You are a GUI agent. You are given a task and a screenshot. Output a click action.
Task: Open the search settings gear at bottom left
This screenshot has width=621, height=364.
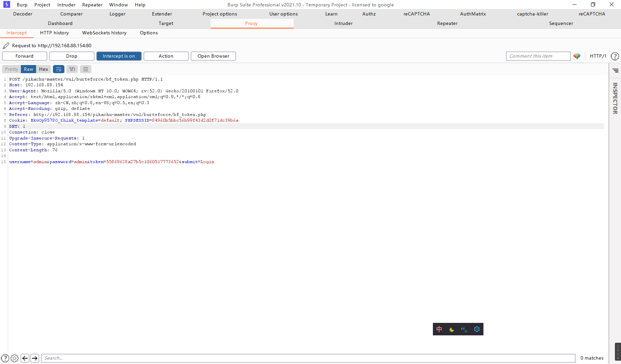click(x=14, y=358)
